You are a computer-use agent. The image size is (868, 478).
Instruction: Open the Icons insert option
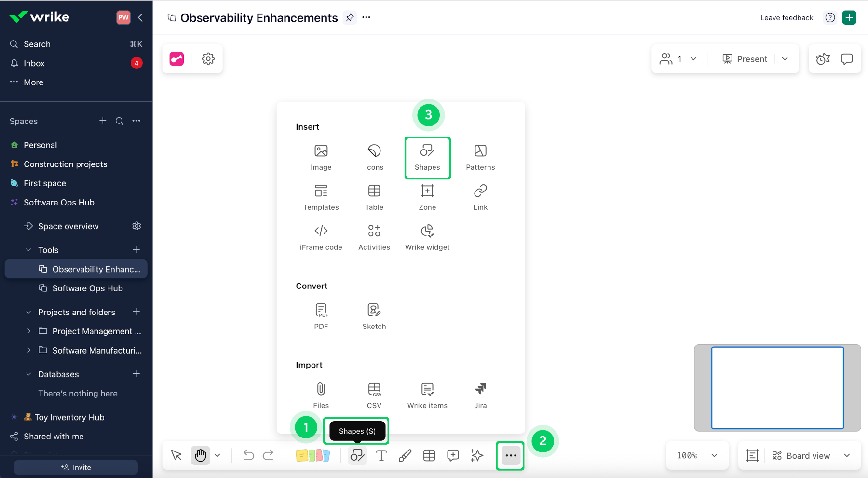tap(374, 157)
